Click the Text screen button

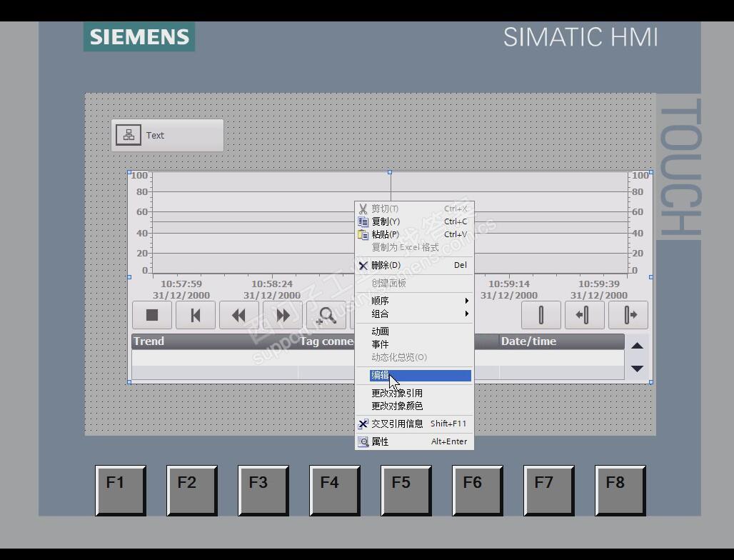pyautogui.click(x=167, y=135)
